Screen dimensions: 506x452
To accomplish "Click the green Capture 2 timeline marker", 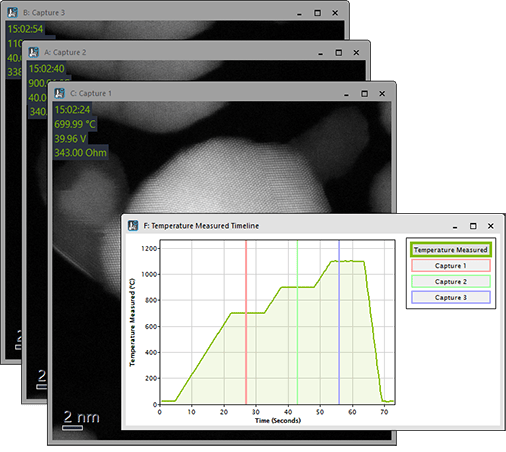I will tap(297, 322).
